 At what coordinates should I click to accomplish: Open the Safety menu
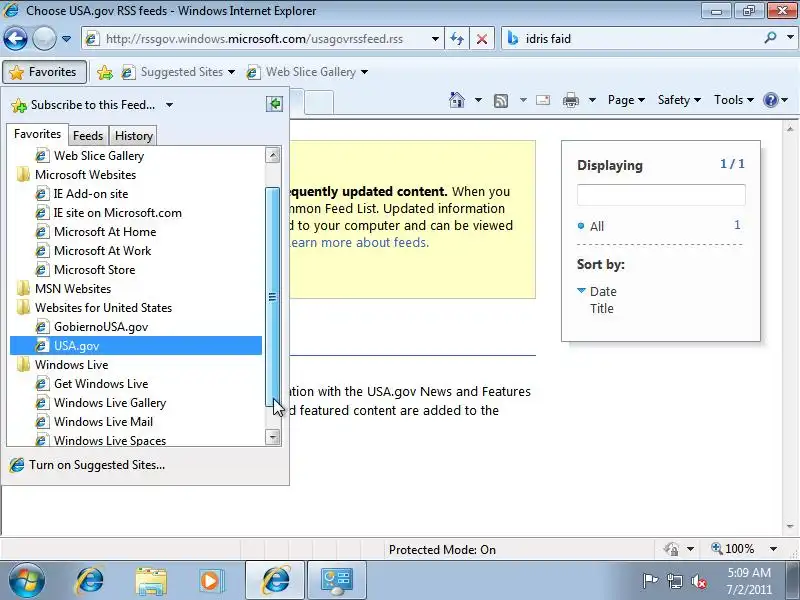click(x=679, y=100)
